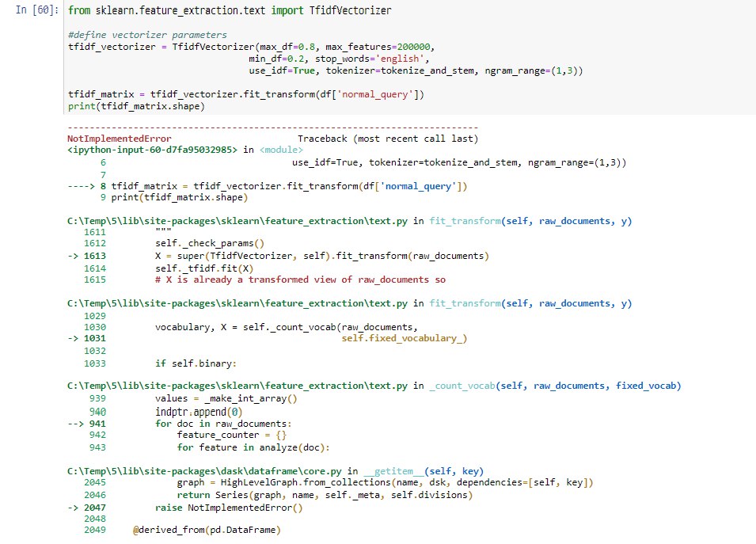Click line 939 _make_int_array() call
Viewport: 756px width, 544px height.
click(226, 398)
